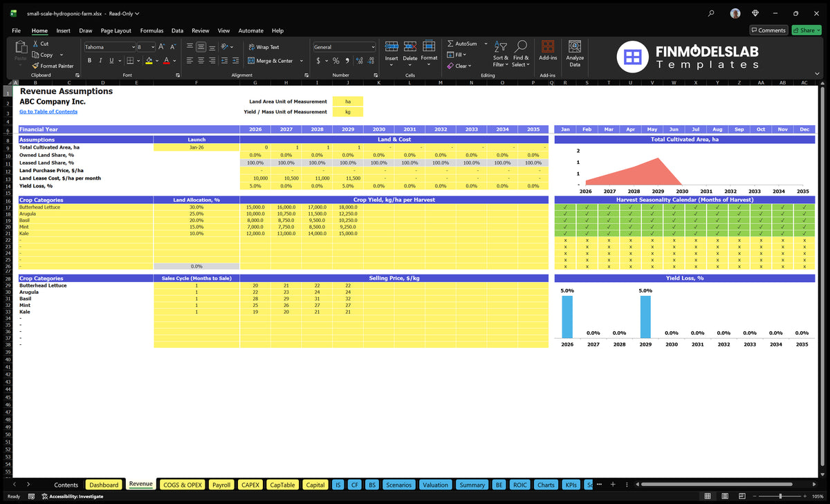Click the Cut scissors icon
The width and height of the screenshot is (830, 504).
point(35,44)
